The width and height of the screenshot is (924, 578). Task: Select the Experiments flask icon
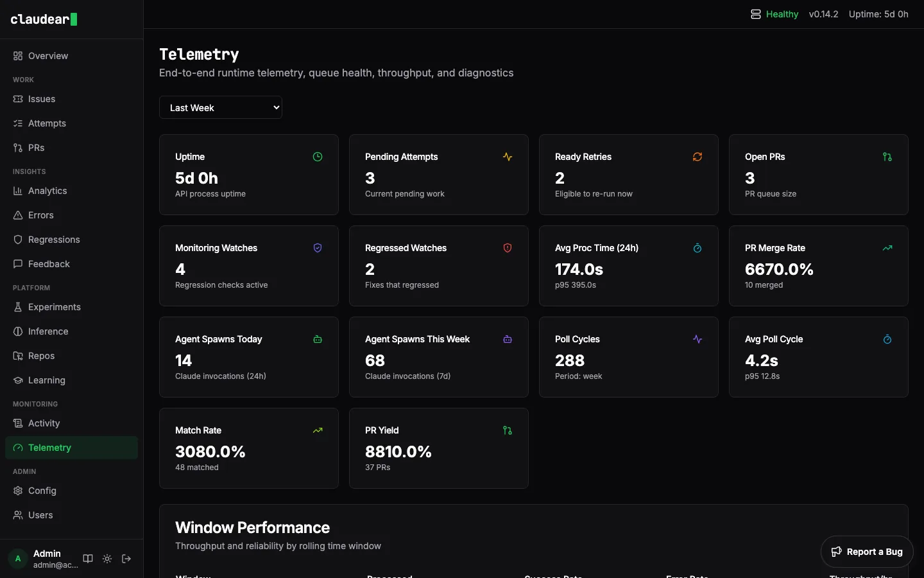point(17,307)
